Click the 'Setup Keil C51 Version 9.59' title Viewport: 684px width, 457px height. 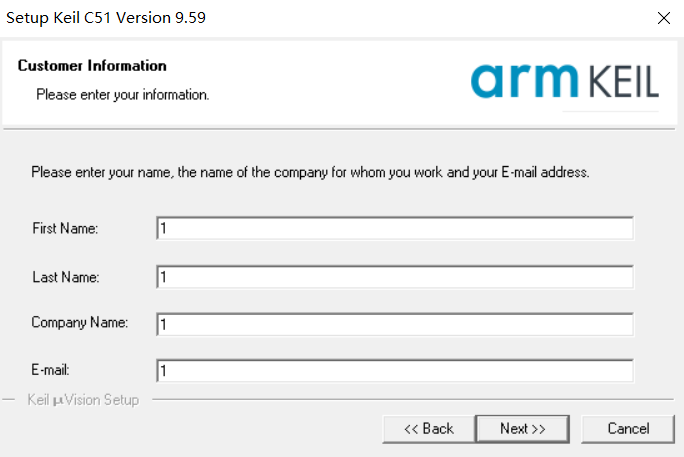coord(106,18)
